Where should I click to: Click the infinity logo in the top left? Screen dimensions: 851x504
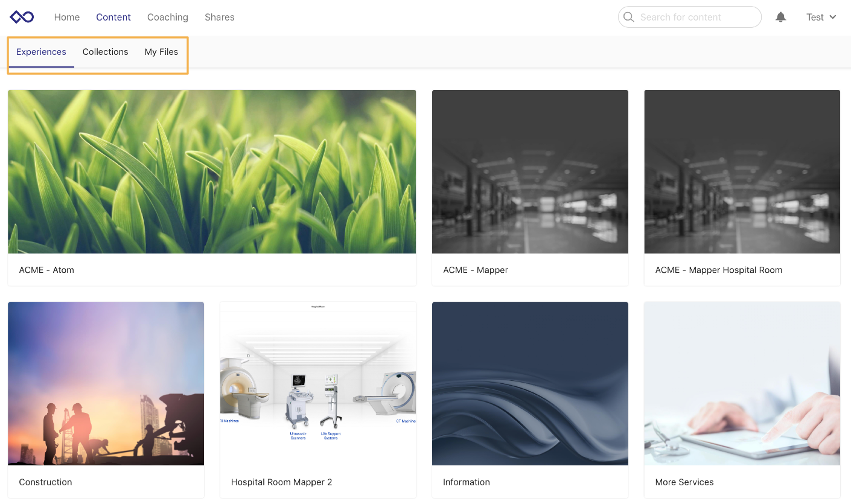(21, 17)
